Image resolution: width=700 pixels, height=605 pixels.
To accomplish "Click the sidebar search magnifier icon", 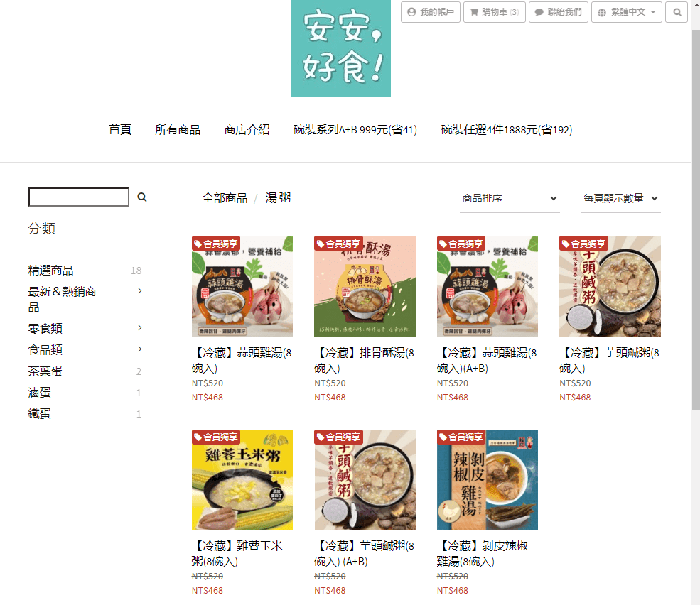I will click(142, 197).
